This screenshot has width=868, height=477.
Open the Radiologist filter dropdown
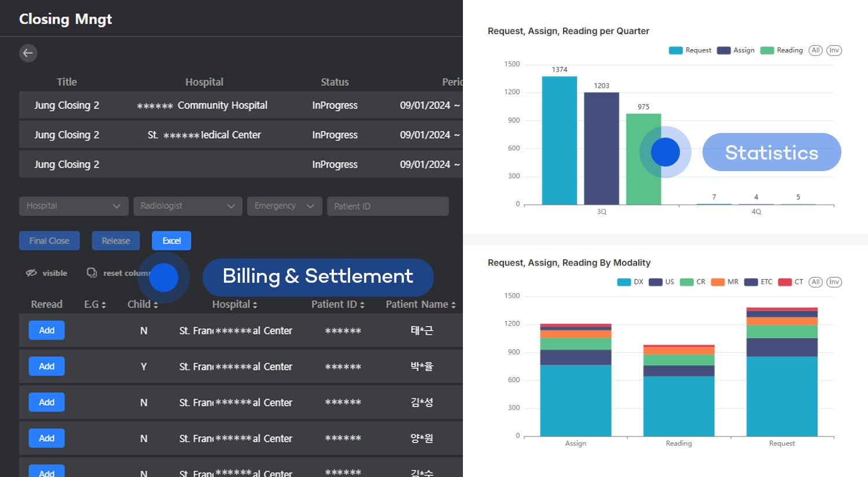(x=187, y=206)
